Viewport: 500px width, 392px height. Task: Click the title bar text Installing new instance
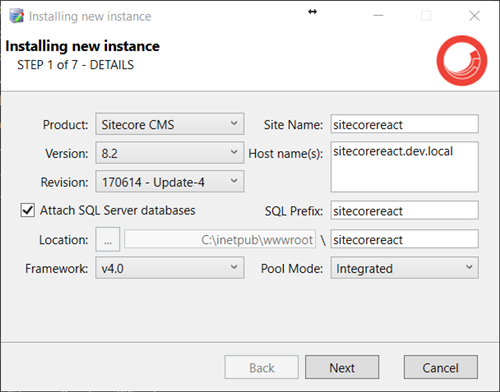[90, 16]
